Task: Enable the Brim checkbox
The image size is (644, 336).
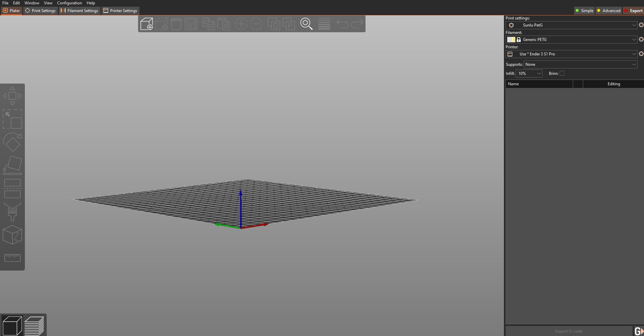Action: pyautogui.click(x=562, y=73)
